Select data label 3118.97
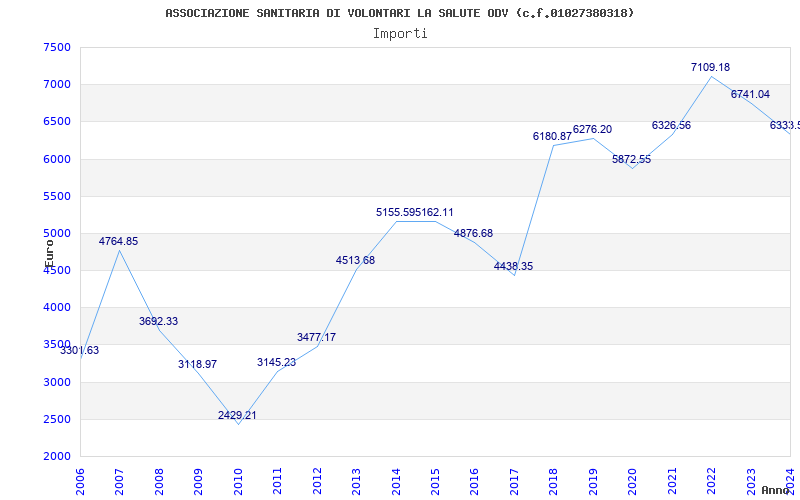The width and height of the screenshot is (800, 500). click(197, 364)
